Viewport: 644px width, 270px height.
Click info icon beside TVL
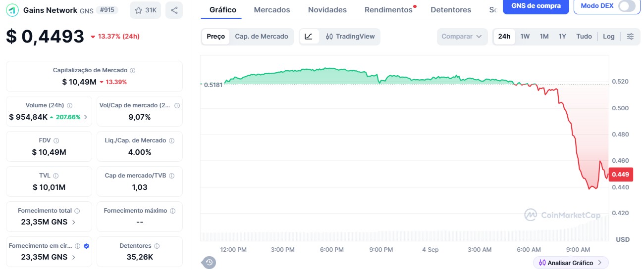point(56,176)
